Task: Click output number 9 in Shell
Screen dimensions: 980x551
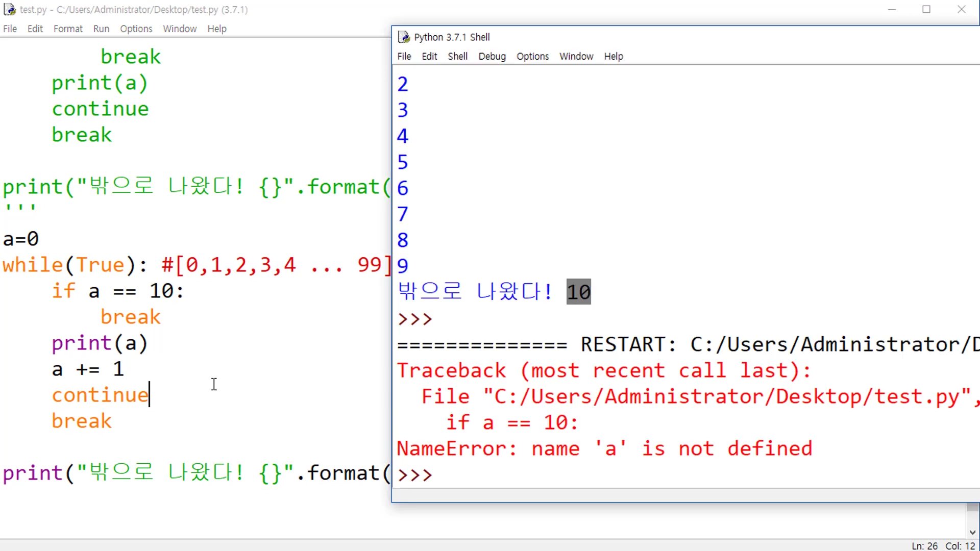Action: click(x=403, y=266)
